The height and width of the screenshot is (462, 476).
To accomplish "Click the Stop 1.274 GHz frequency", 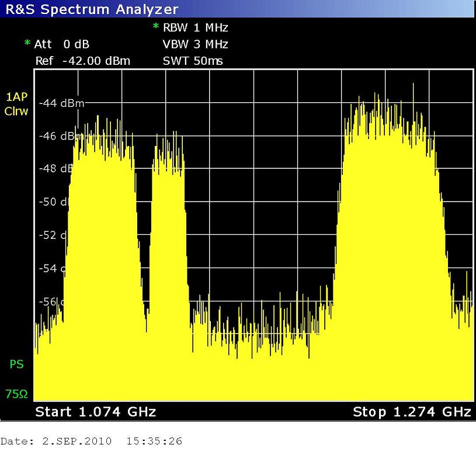I will coord(412,412).
